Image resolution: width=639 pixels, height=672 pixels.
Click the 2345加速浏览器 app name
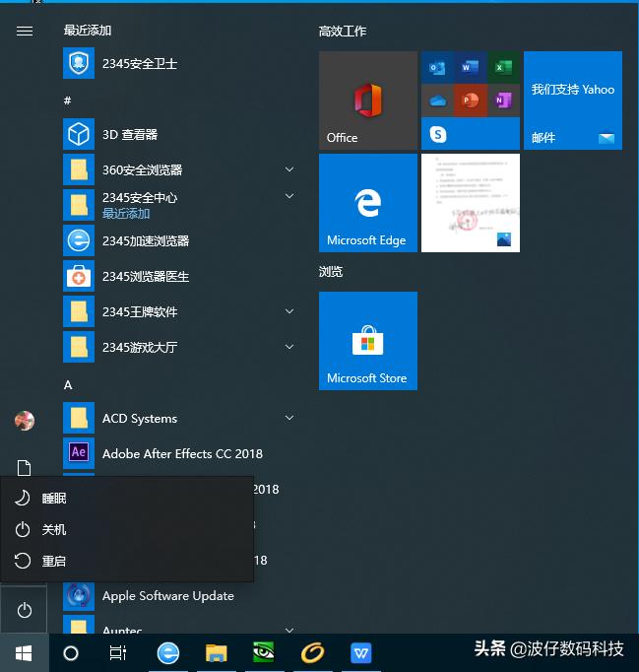tap(146, 240)
